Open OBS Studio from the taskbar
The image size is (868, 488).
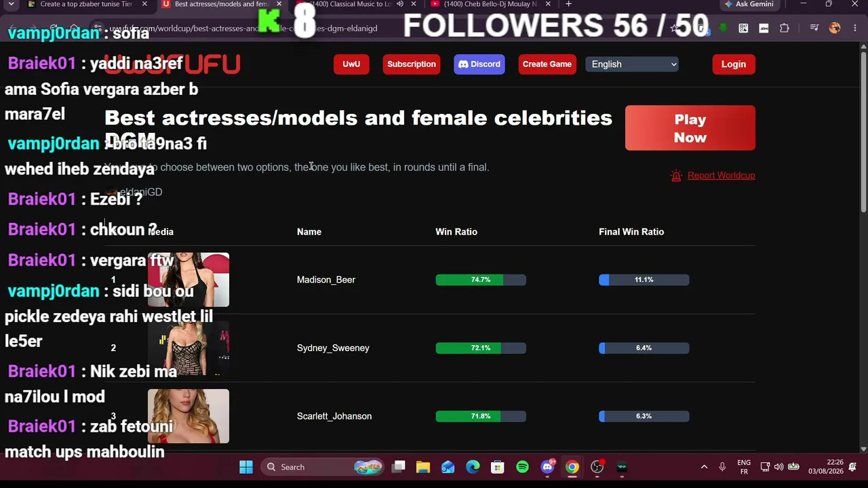coord(597,467)
